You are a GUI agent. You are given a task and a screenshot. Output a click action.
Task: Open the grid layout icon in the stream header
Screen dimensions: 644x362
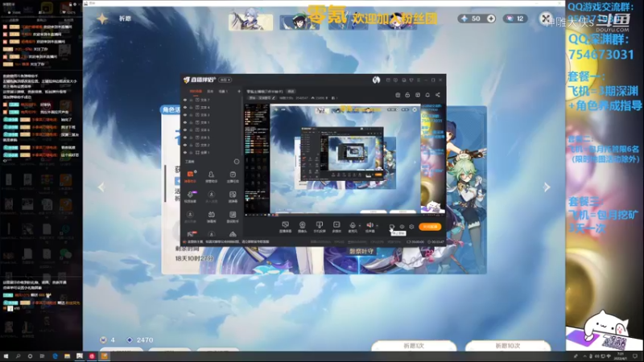418,95
